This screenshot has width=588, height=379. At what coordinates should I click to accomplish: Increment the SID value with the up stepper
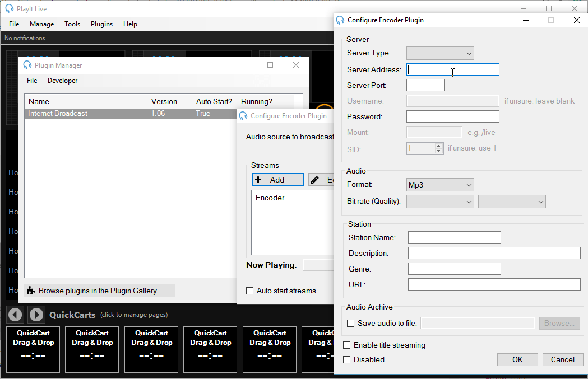pos(439,146)
